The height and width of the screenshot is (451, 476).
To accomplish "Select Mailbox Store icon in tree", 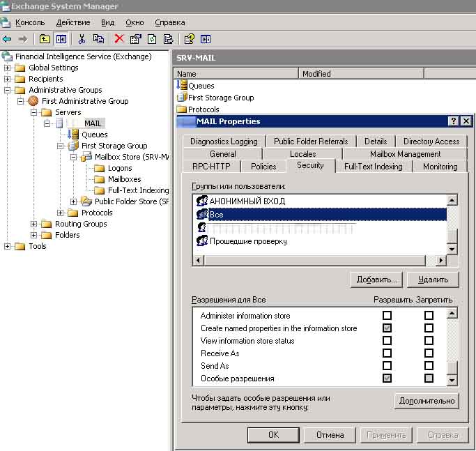I will click(86, 157).
